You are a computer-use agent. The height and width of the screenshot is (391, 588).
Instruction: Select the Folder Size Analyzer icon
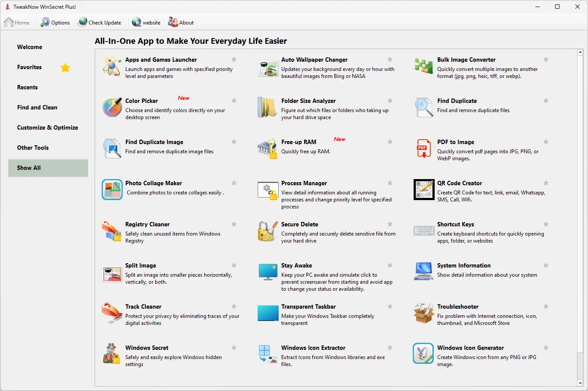pos(268,108)
